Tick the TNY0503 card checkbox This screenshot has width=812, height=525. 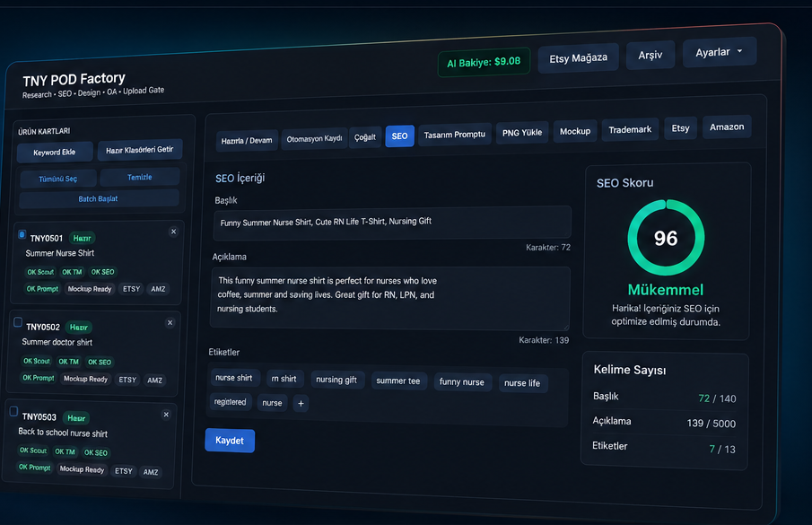[x=14, y=411]
